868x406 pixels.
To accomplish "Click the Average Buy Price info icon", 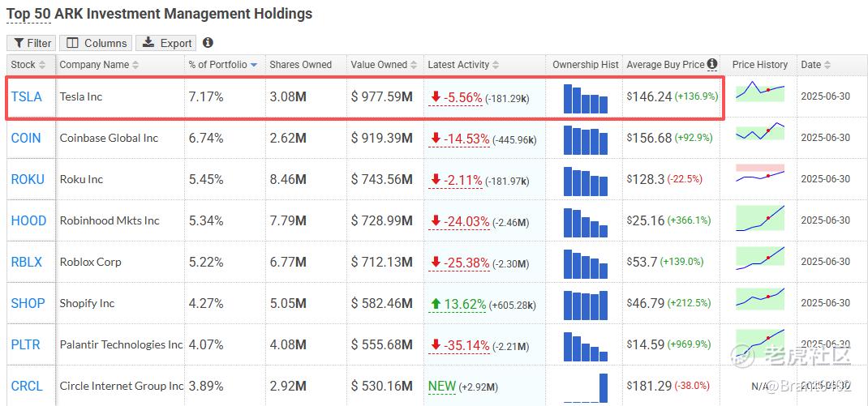I will 712,64.
